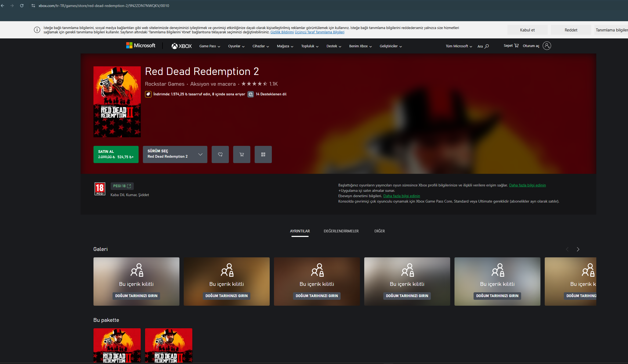Click the profile avatar icon
This screenshot has height=364, width=628.
click(x=547, y=46)
